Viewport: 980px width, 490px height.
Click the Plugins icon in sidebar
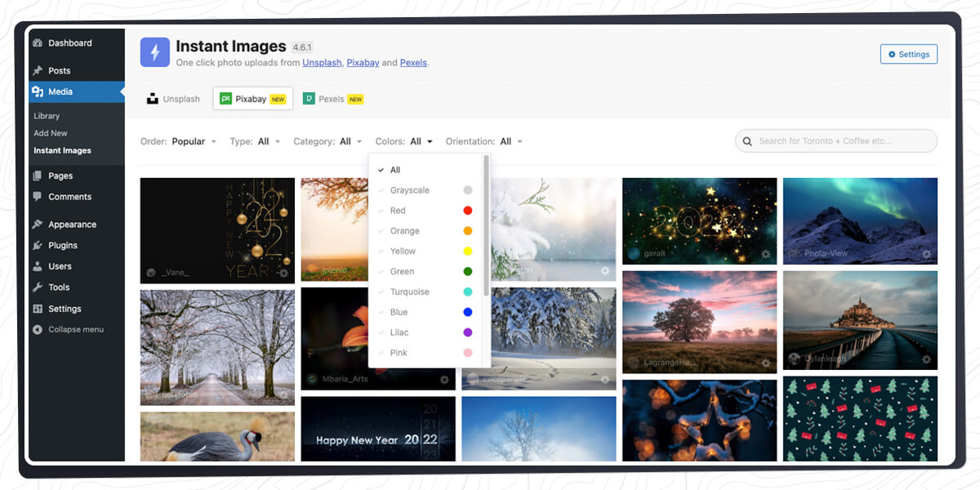[x=38, y=245]
